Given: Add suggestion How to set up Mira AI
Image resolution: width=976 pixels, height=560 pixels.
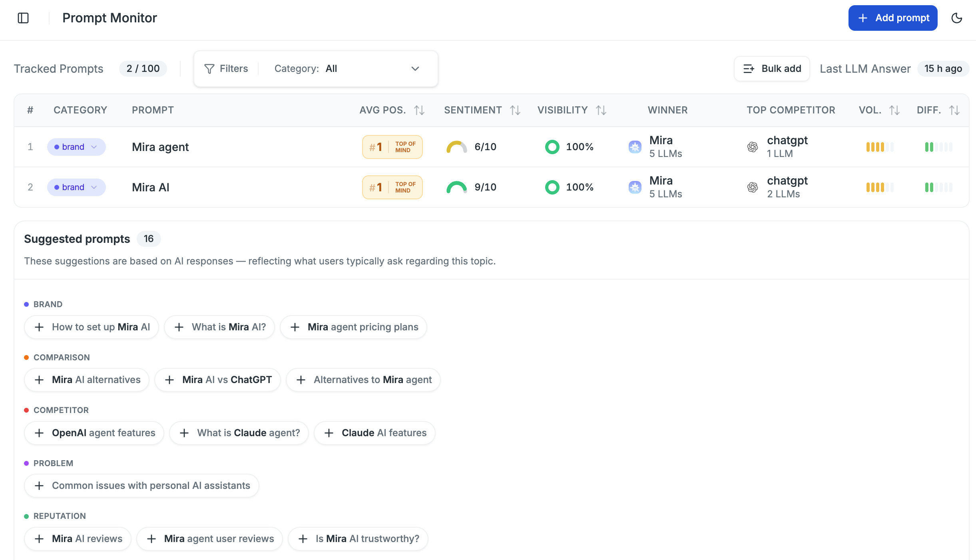Looking at the screenshot, I should coord(92,327).
